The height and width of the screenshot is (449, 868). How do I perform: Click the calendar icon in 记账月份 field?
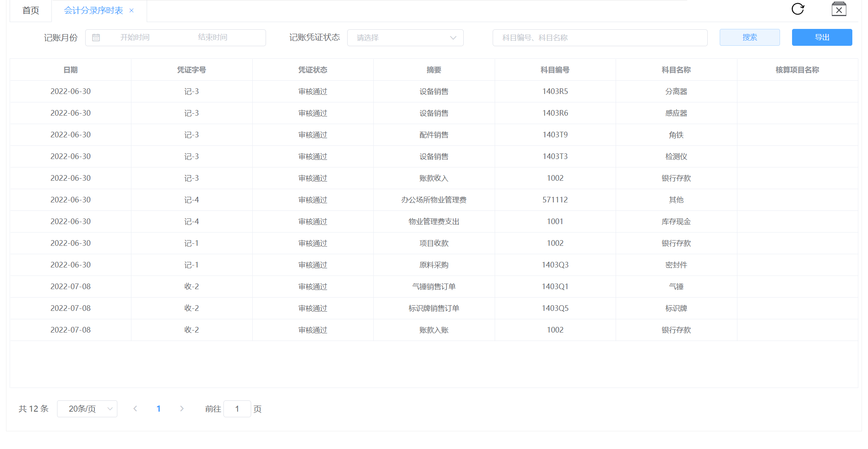point(96,38)
